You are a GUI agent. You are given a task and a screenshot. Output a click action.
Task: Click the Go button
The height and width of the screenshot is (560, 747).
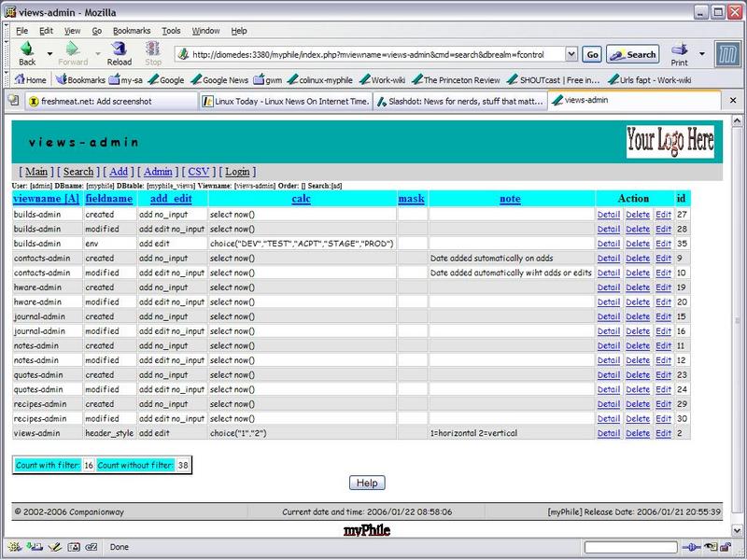592,54
